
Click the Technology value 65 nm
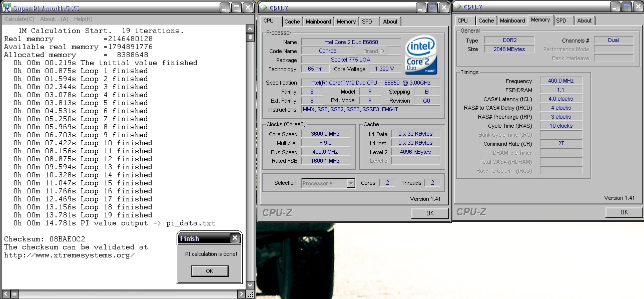point(315,69)
